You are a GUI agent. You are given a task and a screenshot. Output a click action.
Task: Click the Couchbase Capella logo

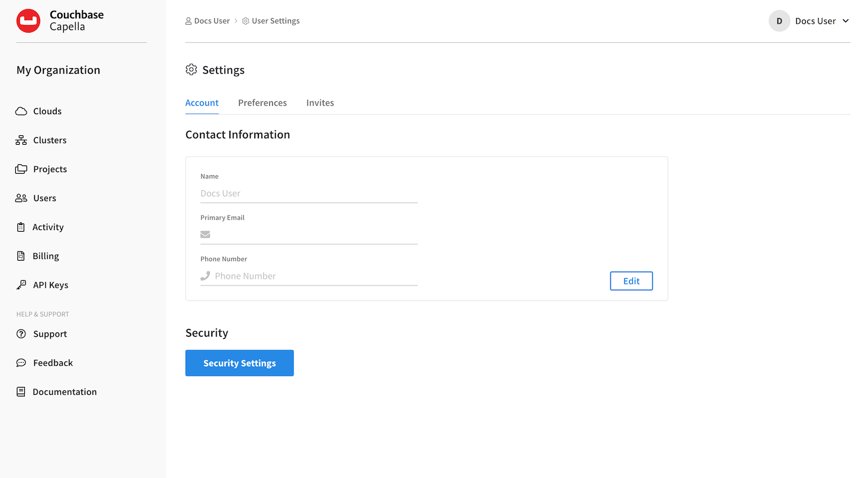click(60, 20)
